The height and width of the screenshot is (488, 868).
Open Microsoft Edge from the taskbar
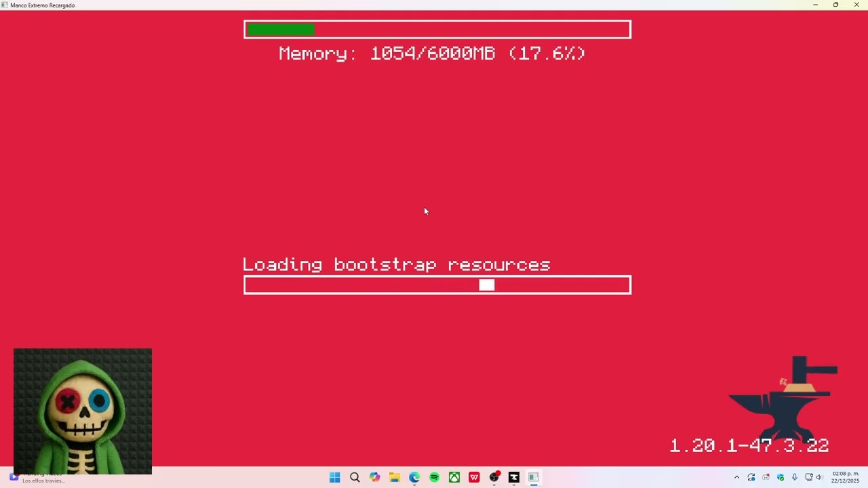[414, 477]
